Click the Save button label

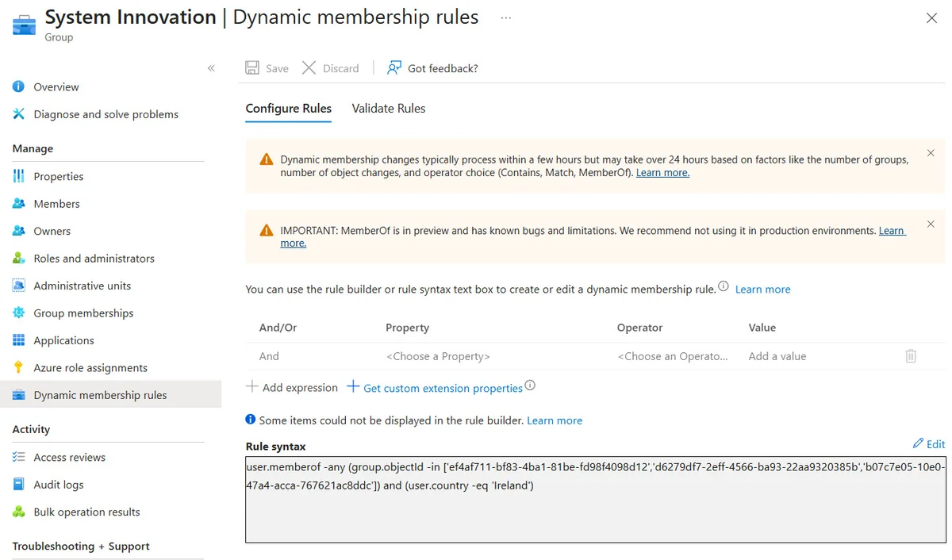277,68
